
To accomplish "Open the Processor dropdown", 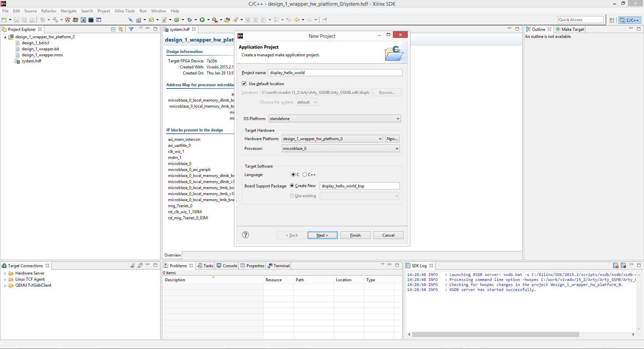I will click(x=340, y=149).
